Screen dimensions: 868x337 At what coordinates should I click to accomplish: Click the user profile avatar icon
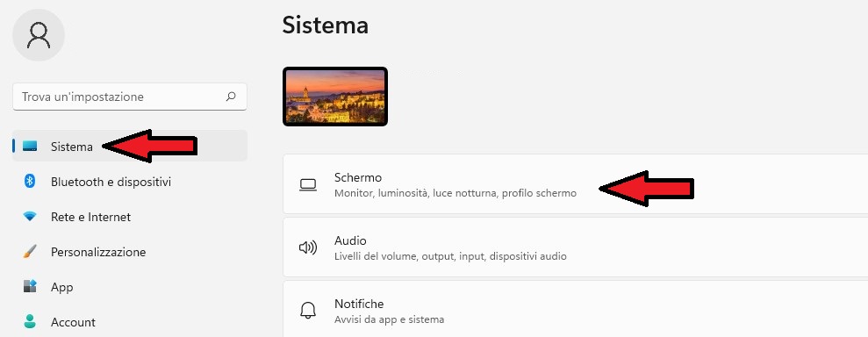click(x=39, y=35)
